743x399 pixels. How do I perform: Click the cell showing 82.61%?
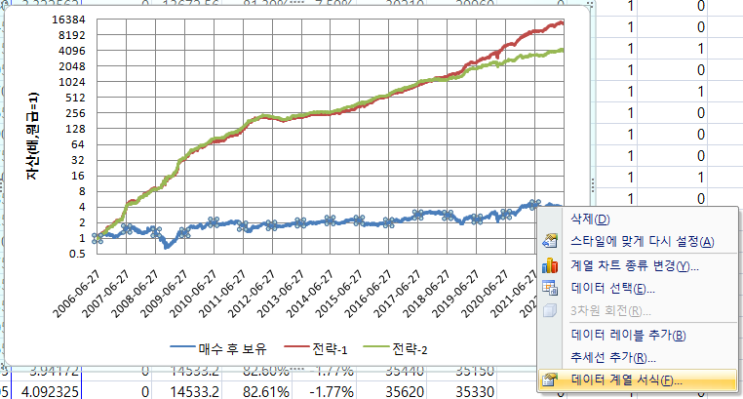(x=266, y=392)
